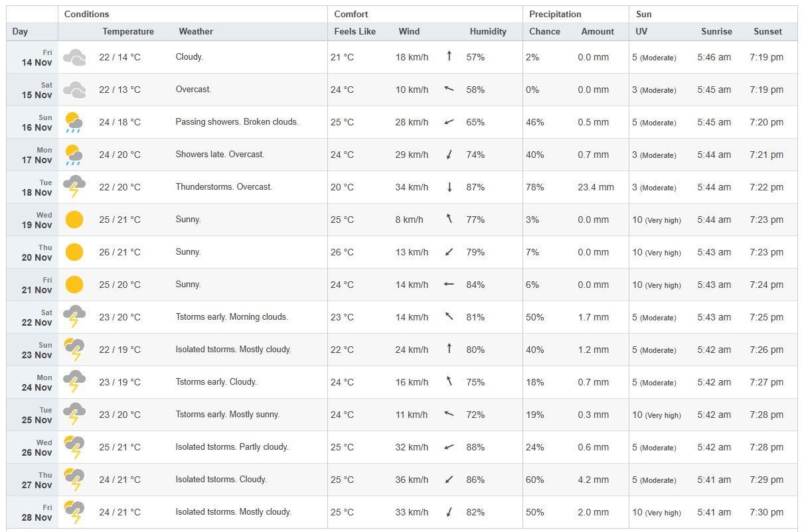Click the Feels Like column header

pos(355,31)
